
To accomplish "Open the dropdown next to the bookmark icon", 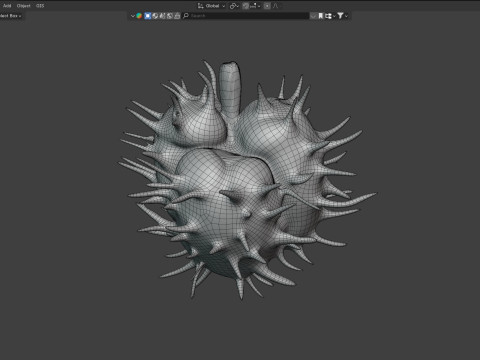I will [x=330, y=16].
